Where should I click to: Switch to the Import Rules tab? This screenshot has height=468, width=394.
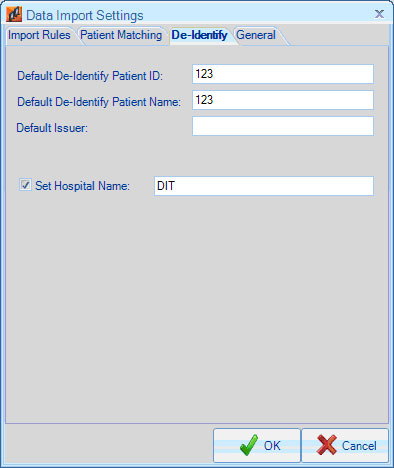39,35
